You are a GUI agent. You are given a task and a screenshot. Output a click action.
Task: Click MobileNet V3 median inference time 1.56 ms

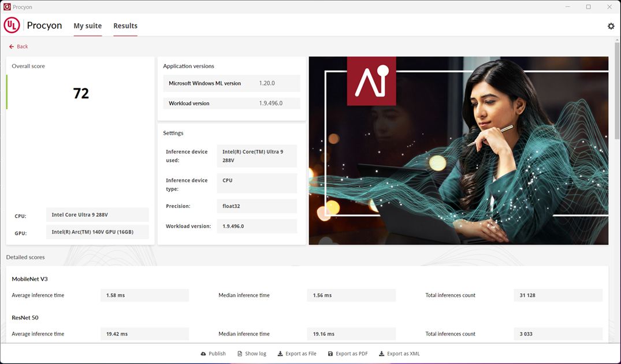pos(351,295)
